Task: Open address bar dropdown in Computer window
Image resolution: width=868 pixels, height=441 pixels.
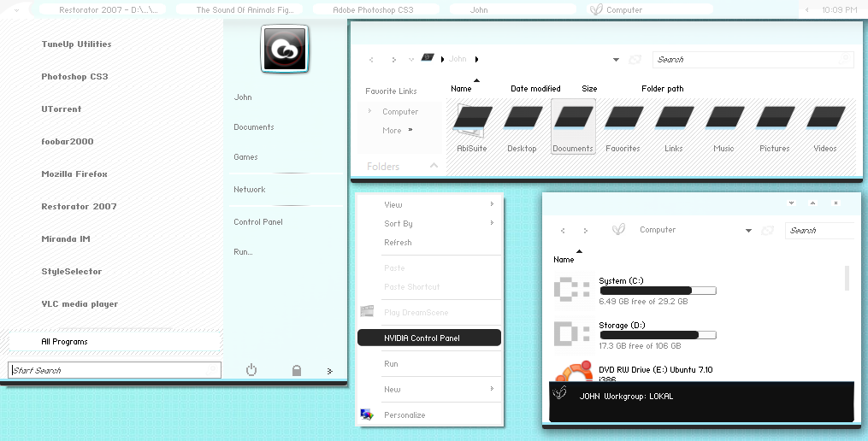Action: [x=748, y=231]
